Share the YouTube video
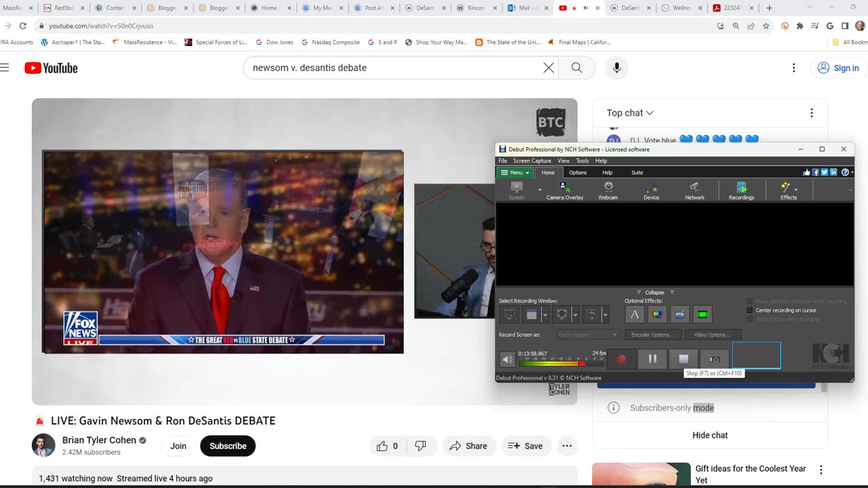This screenshot has width=868, height=488. pos(468,446)
